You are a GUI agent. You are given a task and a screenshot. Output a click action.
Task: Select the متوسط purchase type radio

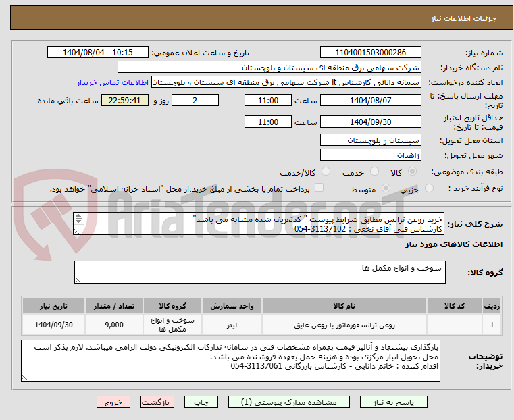tap(386, 188)
